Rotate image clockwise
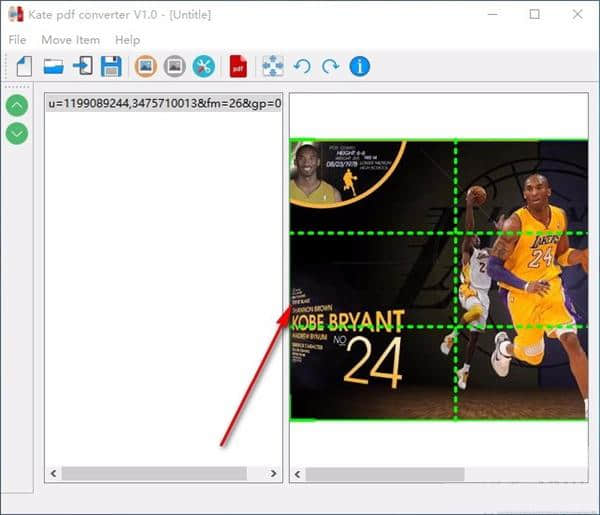600x515 pixels. 330,67
